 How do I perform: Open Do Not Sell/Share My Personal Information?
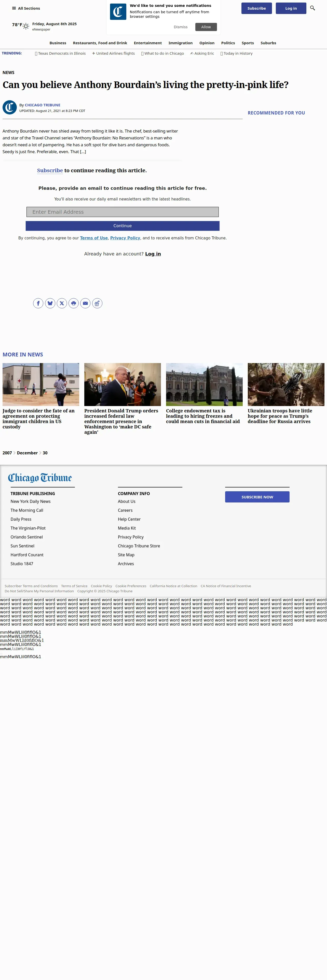pyautogui.click(x=39, y=591)
